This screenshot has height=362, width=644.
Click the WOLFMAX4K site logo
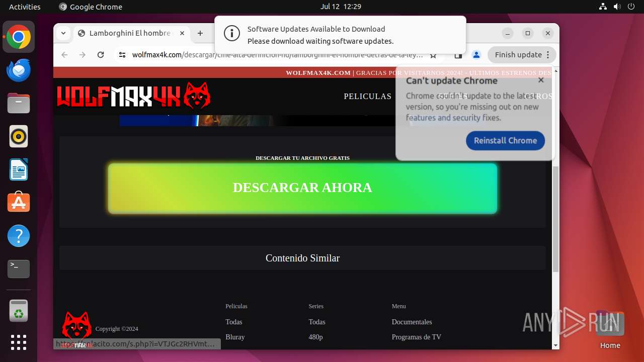click(133, 96)
